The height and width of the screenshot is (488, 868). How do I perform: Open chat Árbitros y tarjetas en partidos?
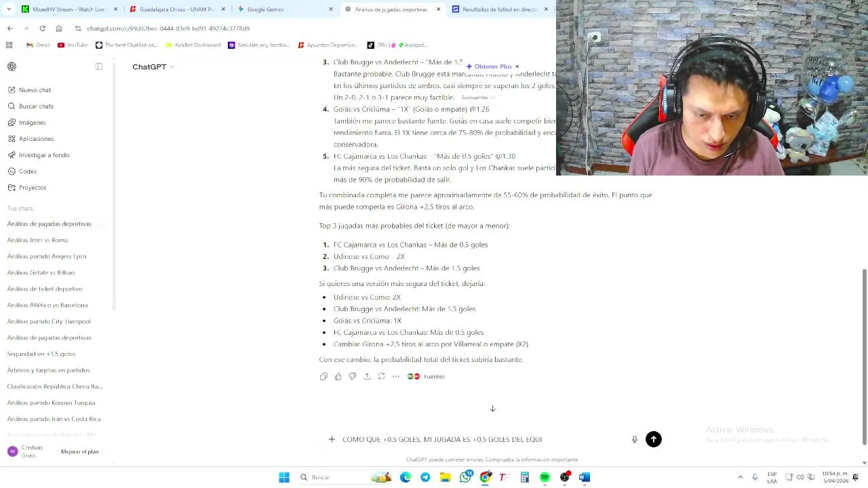[x=48, y=370]
